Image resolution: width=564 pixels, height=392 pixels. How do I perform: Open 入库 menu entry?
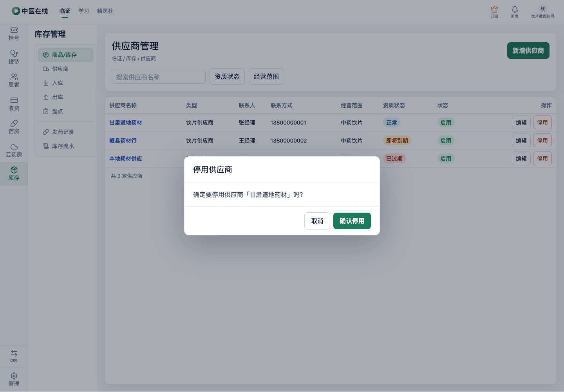click(66, 83)
